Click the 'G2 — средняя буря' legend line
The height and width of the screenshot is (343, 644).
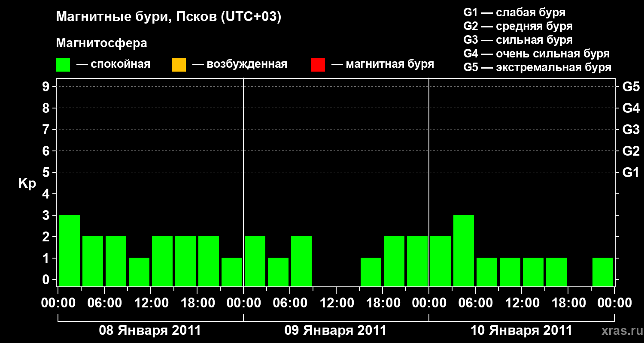518,26
